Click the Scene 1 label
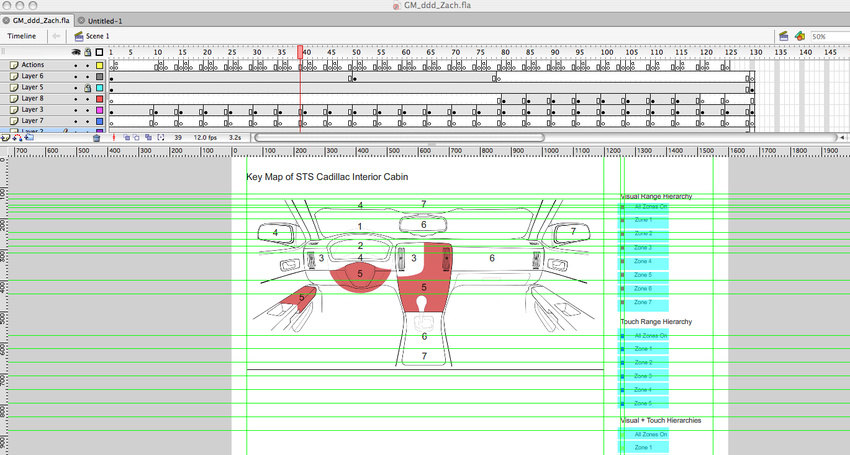Image resolution: width=850 pixels, height=455 pixels. point(98,36)
